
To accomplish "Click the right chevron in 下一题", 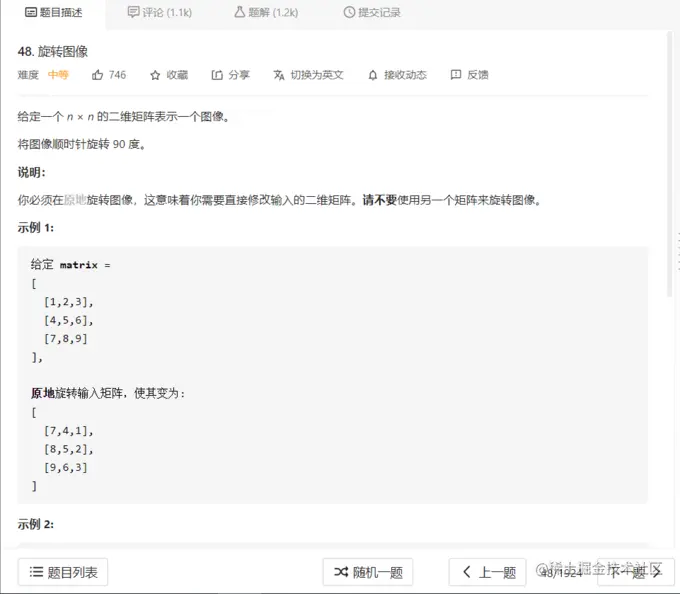I will point(657,572).
